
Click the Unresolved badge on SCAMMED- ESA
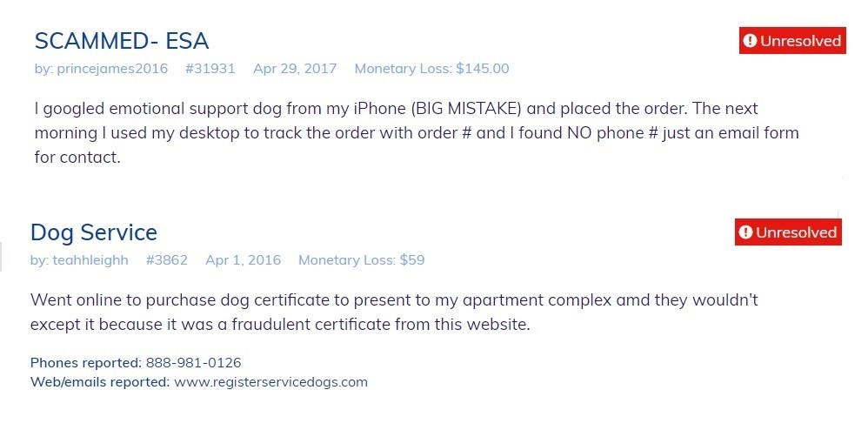coord(792,40)
